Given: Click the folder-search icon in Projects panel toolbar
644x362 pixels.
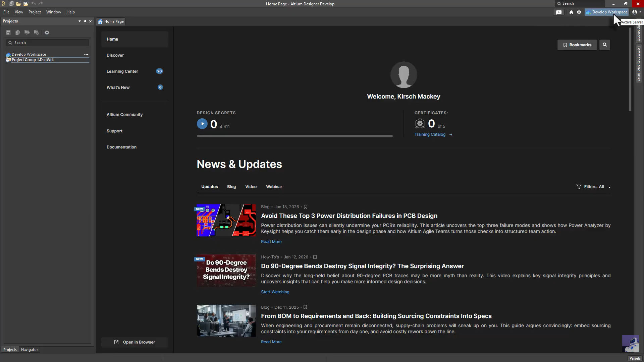Looking at the screenshot, I should tap(27, 33).
